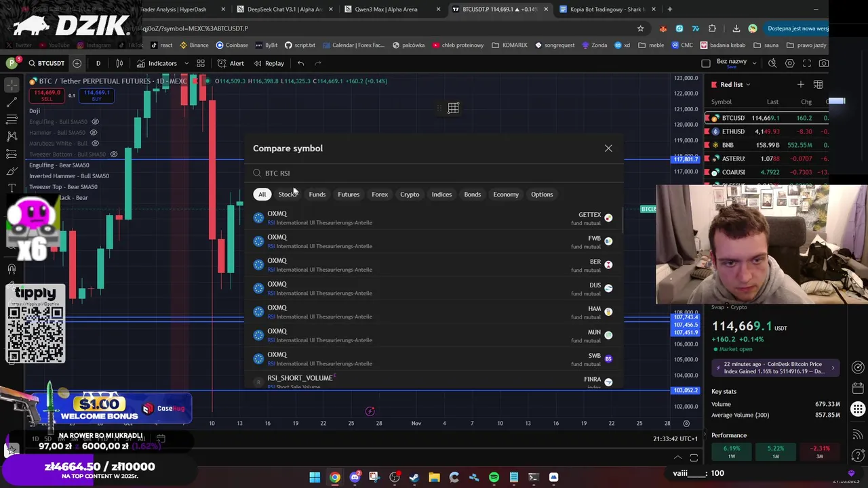Focus the BTC RSI search field
Screen dimensions: 868x488
[434, 173]
